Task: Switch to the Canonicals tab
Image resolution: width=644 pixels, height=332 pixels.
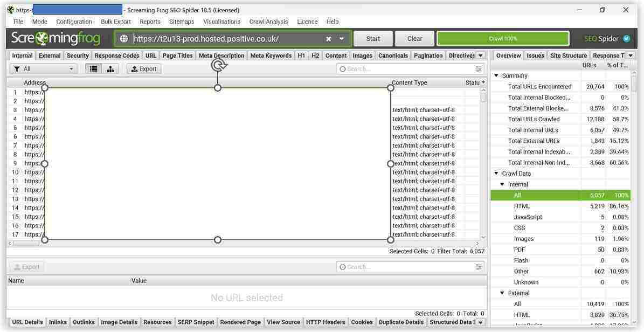Action: coord(393,56)
